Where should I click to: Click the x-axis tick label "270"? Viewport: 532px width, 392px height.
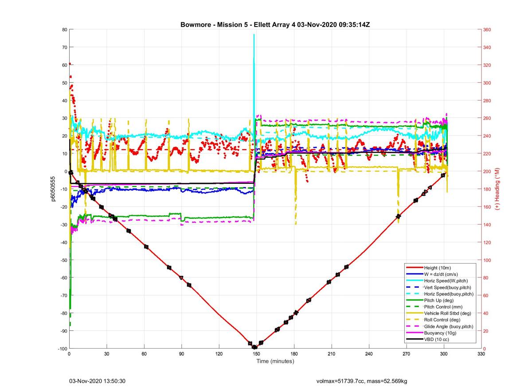406,354
